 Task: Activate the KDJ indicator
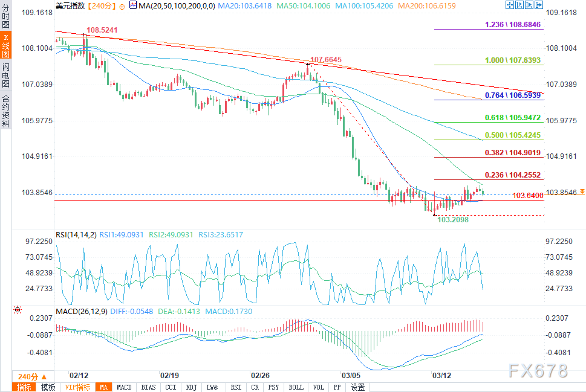(191, 387)
